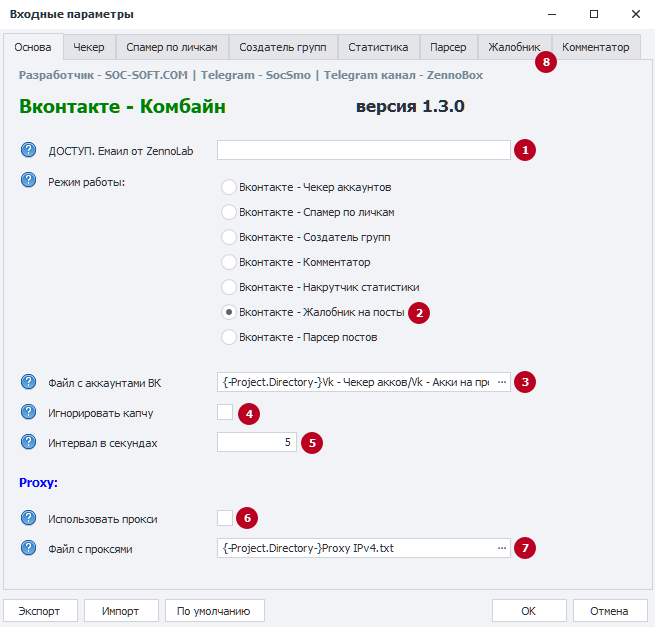Open the Чекер tab
Image resolution: width=655 pixels, height=627 pixels.
point(89,47)
